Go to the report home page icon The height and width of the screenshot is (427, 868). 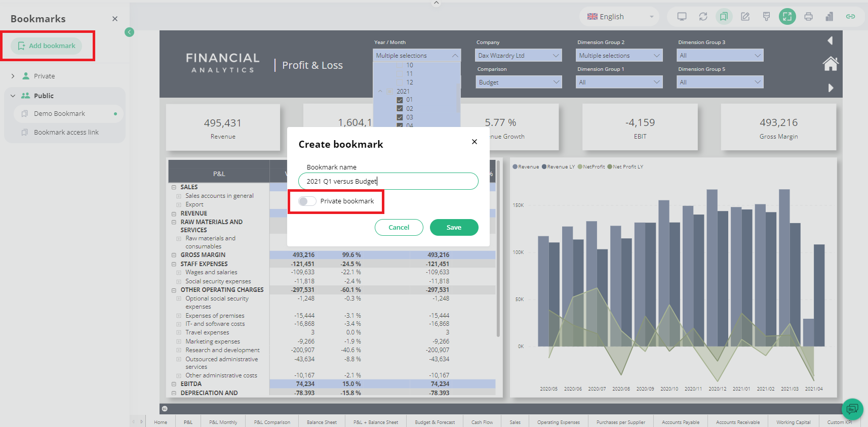830,64
